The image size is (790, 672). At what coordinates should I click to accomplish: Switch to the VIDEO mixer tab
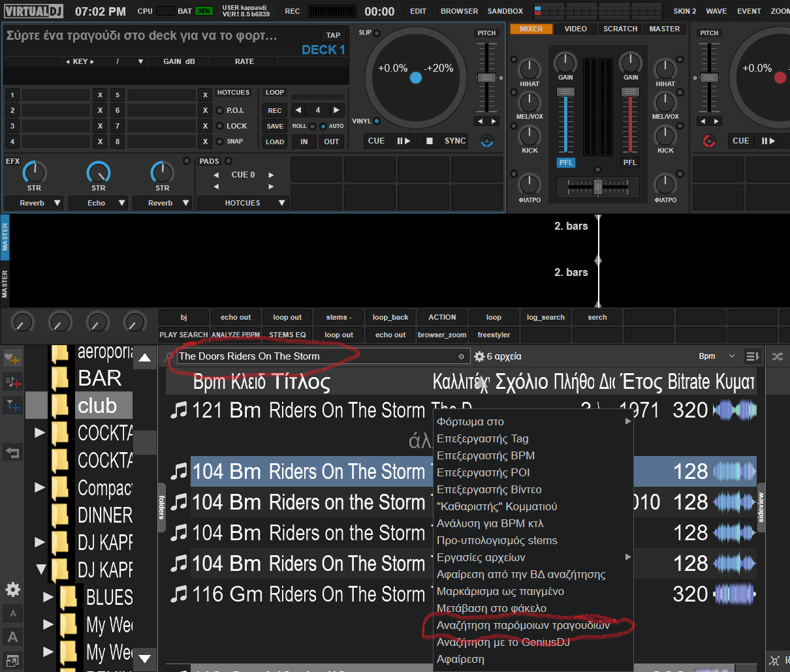tap(576, 29)
